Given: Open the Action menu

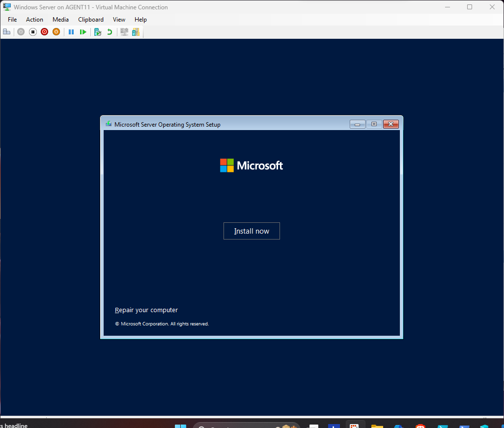Looking at the screenshot, I should pyautogui.click(x=34, y=20).
